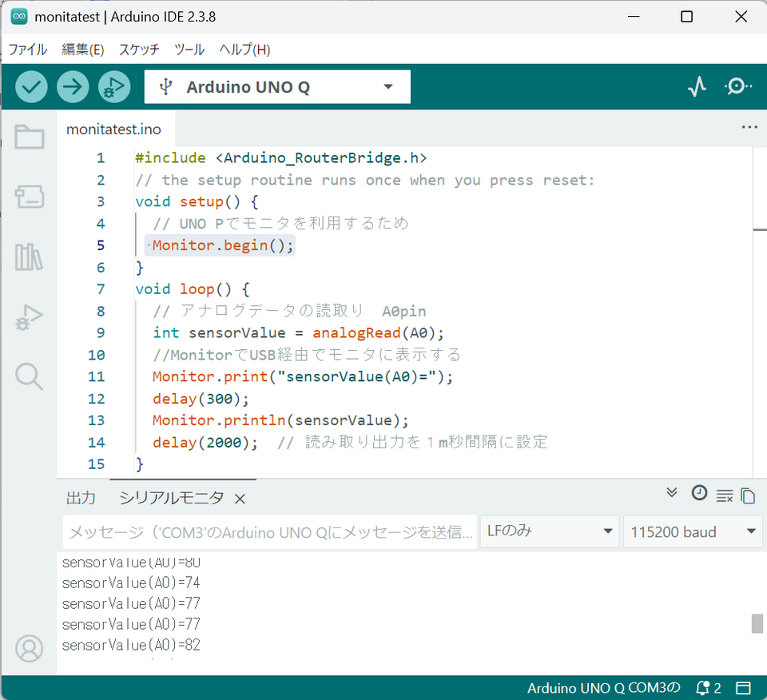Clear the serial monitor output

pos(724,496)
